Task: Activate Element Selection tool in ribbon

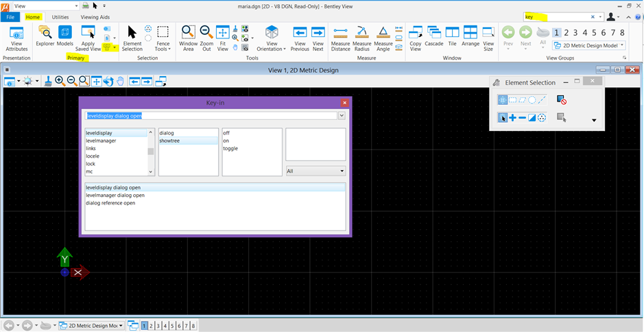Action: (132, 38)
